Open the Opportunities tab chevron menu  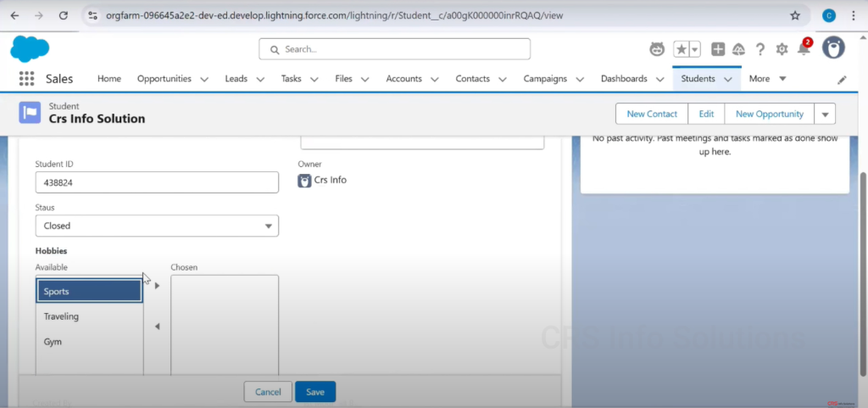pos(204,79)
